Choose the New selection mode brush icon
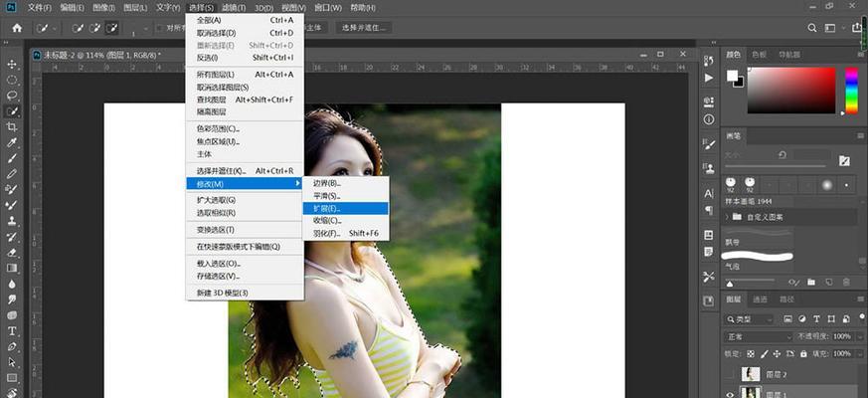The width and height of the screenshot is (868, 398). (x=78, y=28)
